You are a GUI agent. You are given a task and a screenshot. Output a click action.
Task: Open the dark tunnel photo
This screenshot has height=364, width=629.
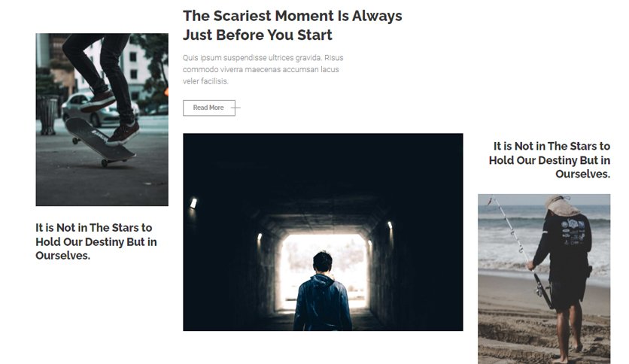point(323,232)
